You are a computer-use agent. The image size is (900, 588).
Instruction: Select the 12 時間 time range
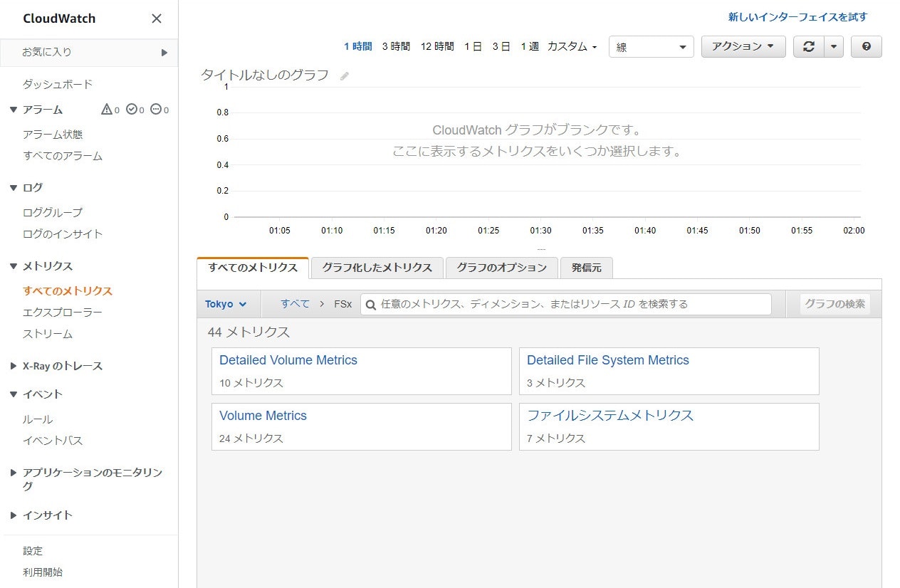coord(437,46)
